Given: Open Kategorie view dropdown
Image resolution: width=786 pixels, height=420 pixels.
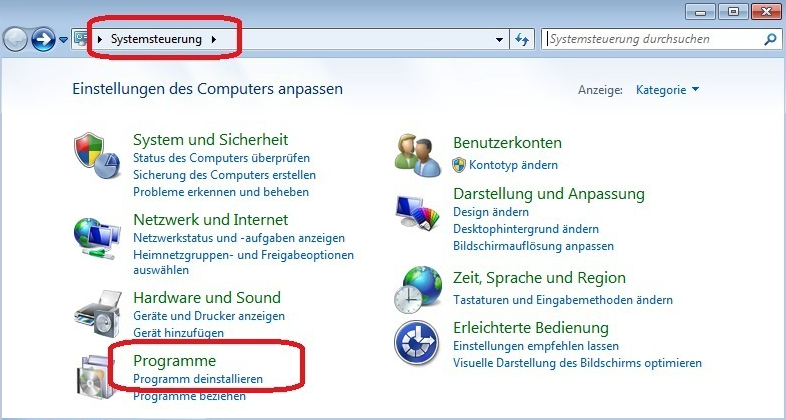Looking at the screenshot, I should (667, 90).
